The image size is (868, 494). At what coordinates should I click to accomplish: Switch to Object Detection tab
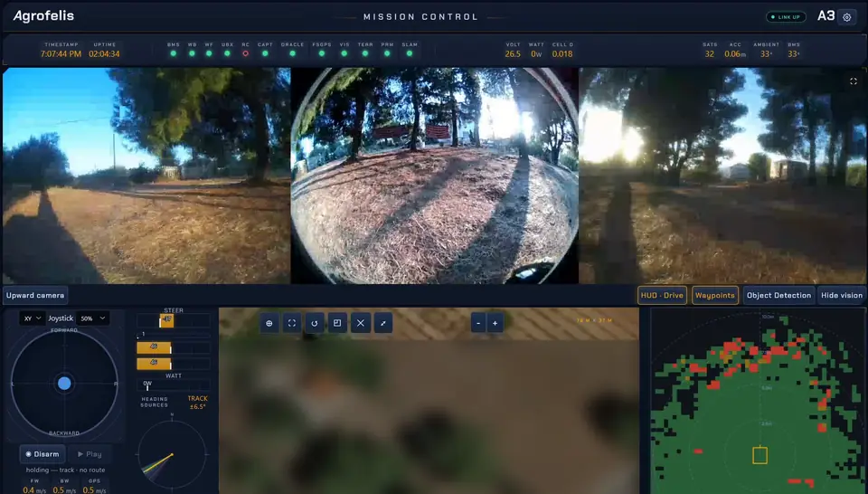click(x=778, y=295)
